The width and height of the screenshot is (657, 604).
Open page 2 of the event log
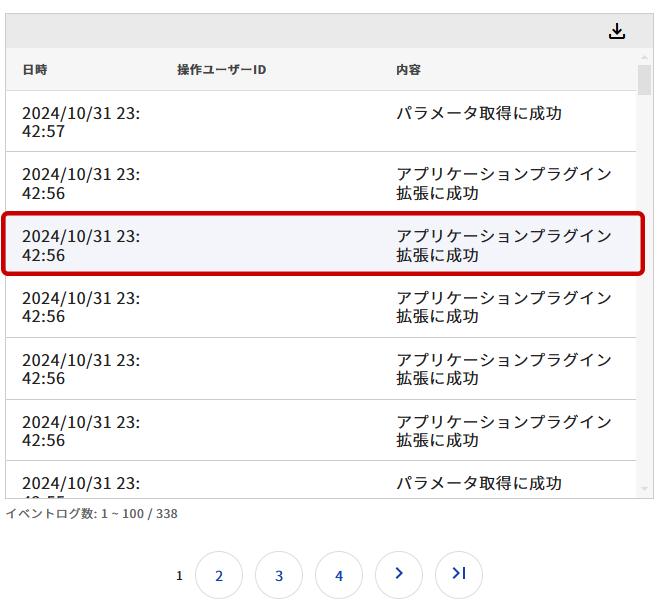click(219, 575)
